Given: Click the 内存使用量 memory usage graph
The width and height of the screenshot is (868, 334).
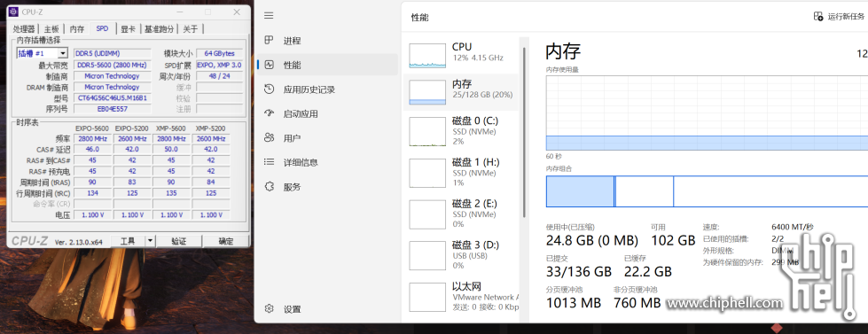Looking at the screenshot, I should [707, 113].
